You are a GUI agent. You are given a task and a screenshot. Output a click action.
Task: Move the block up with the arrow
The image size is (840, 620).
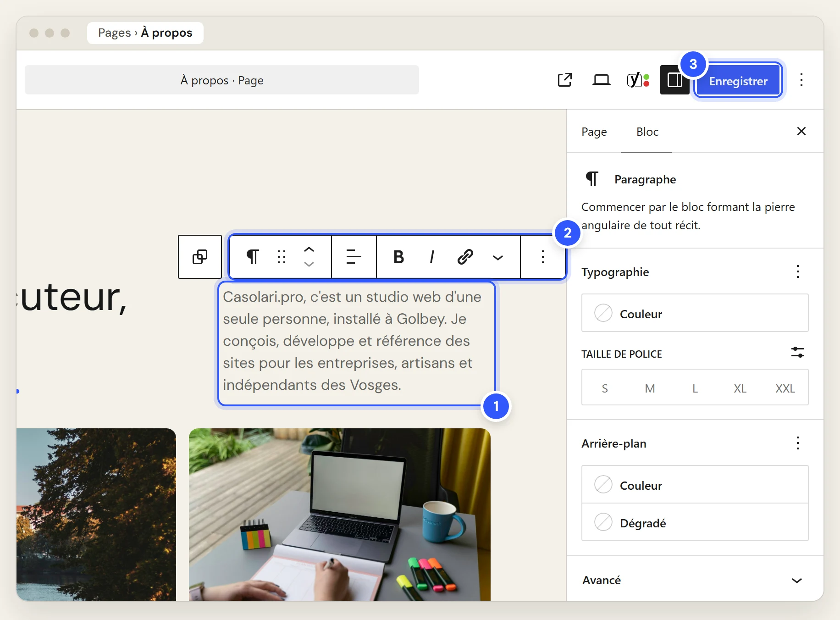click(309, 250)
